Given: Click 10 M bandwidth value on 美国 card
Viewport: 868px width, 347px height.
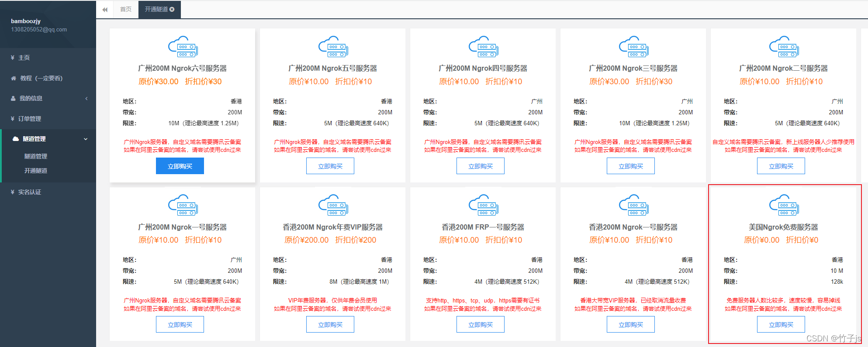Looking at the screenshot, I should (837, 271).
